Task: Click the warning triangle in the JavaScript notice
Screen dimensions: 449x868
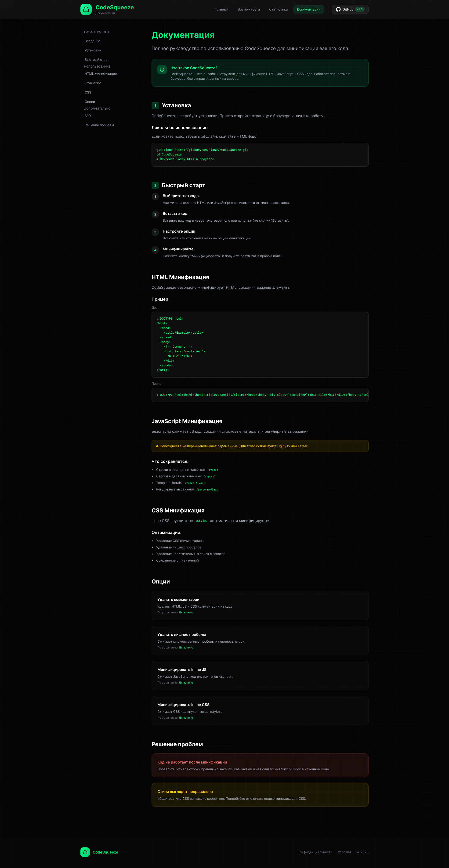Action: pyautogui.click(x=157, y=446)
